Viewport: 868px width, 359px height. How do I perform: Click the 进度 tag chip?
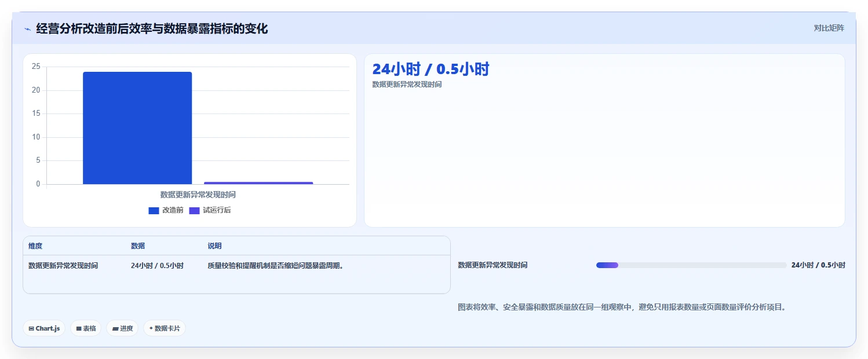pos(122,328)
